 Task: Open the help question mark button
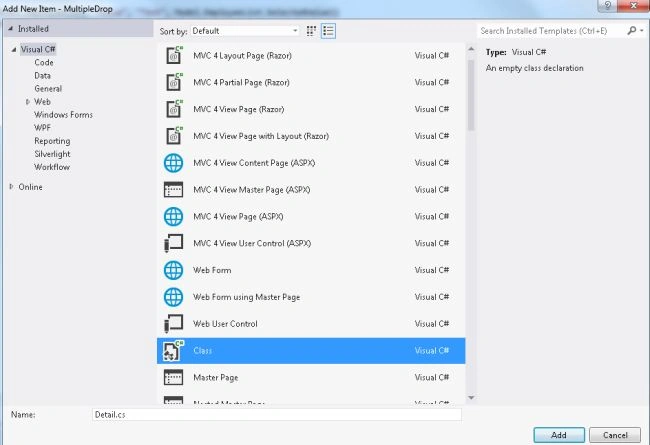pyautogui.click(x=608, y=5)
